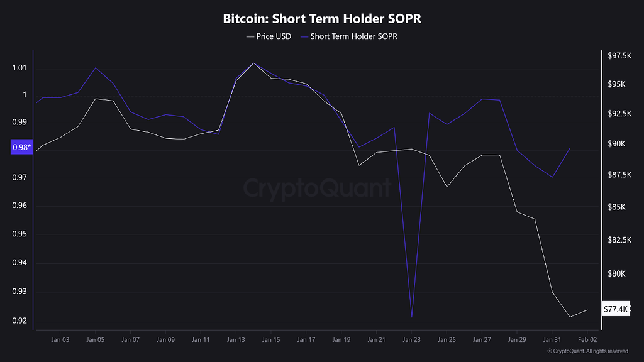The height and width of the screenshot is (362, 644).
Task: Click the Jan 13 date label
Action: click(236, 340)
